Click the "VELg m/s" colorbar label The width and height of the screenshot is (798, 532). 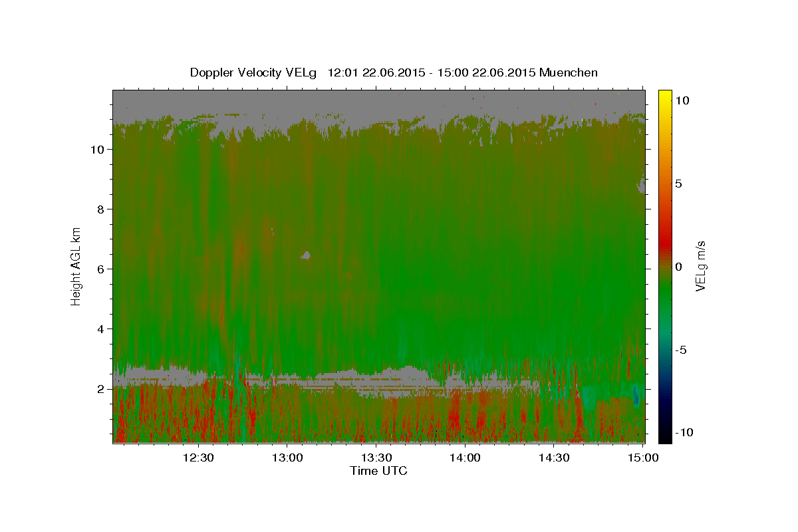click(700, 267)
